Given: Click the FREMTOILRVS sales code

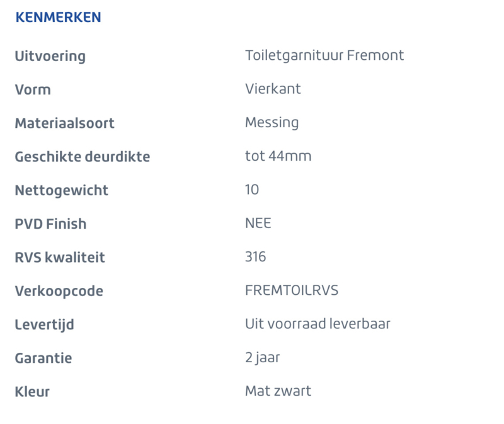Looking at the screenshot, I should click(292, 290).
